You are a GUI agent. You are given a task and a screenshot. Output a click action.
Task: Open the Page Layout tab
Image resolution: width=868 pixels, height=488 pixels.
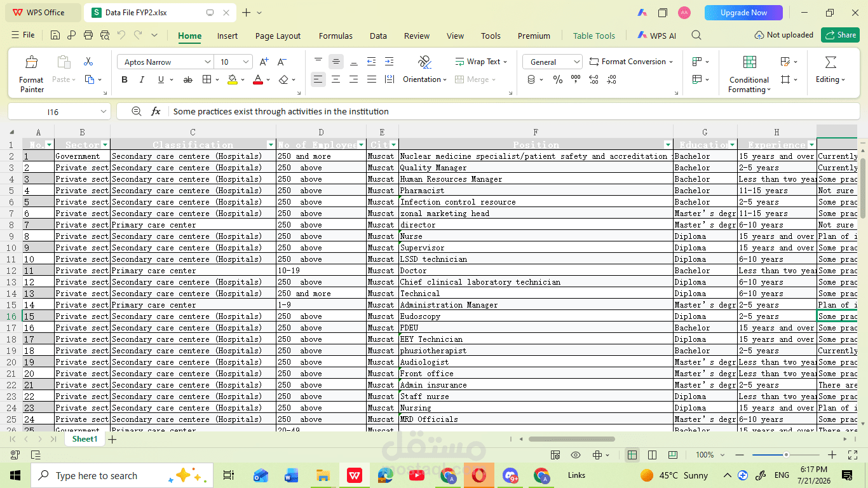point(278,36)
